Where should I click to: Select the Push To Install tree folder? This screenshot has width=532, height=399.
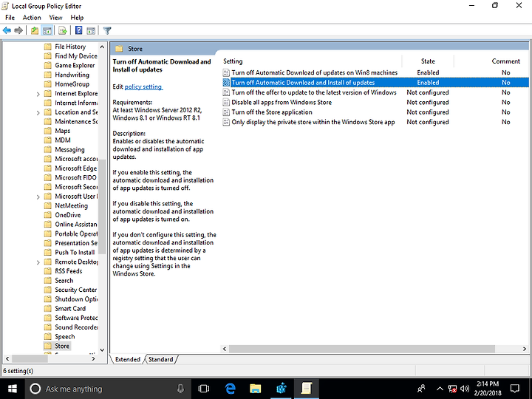75,253
